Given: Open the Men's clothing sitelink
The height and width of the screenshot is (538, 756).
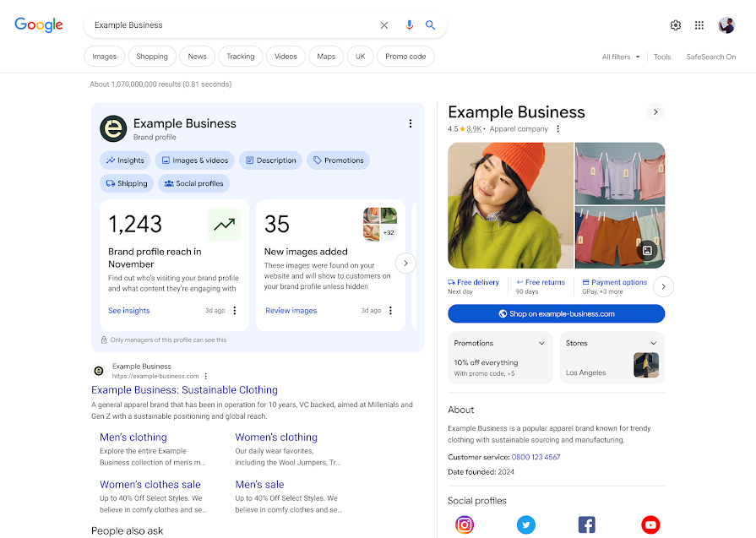Looking at the screenshot, I should coord(133,437).
